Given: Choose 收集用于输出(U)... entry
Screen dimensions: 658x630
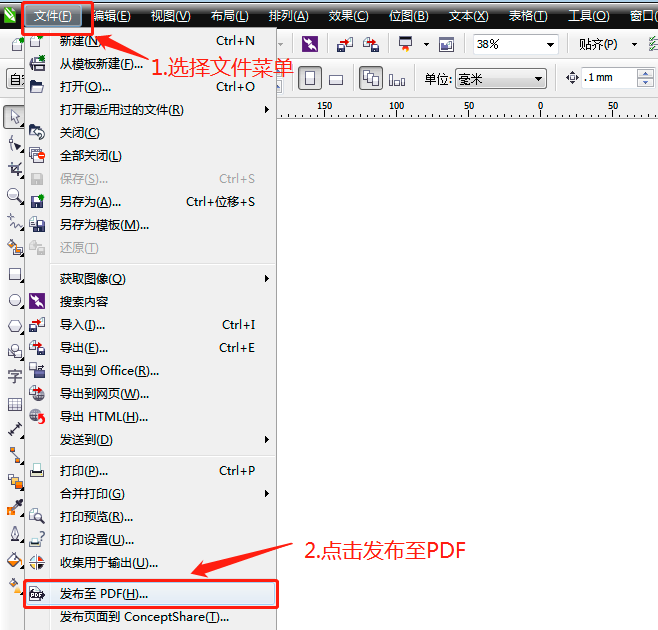Looking at the screenshot, I should [151, 563].
